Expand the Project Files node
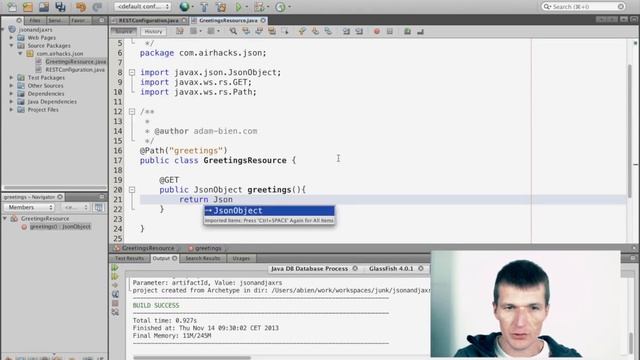The image size is (640, 360). pos(11,109)
